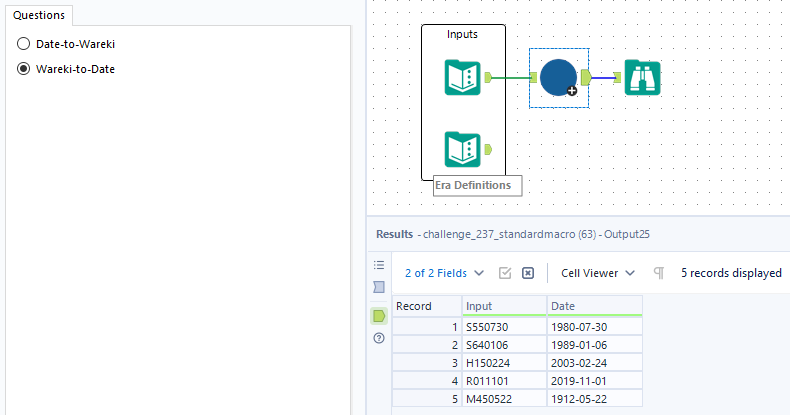Click the blue connection to Browse tool

tap(603, 78)
